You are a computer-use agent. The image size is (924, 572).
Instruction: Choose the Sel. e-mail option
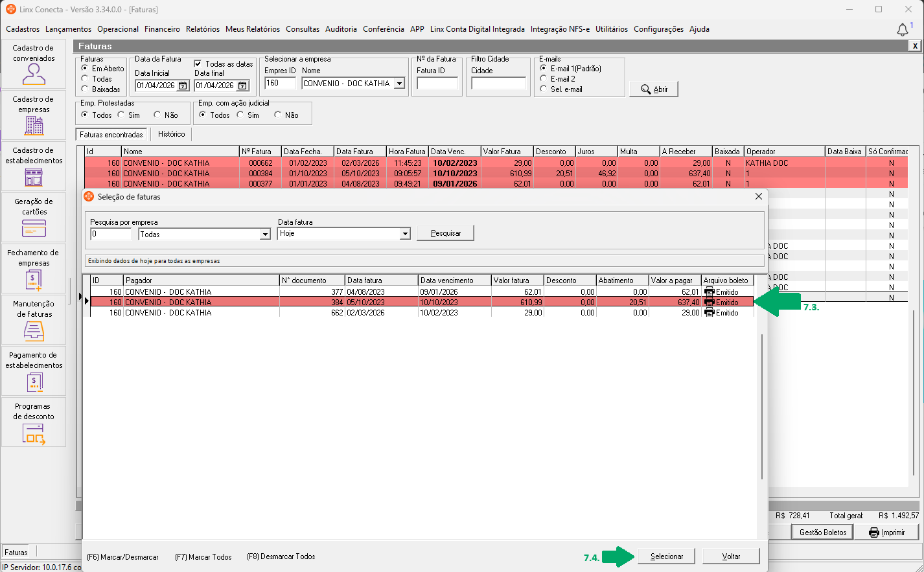click(x=543, y=89)
